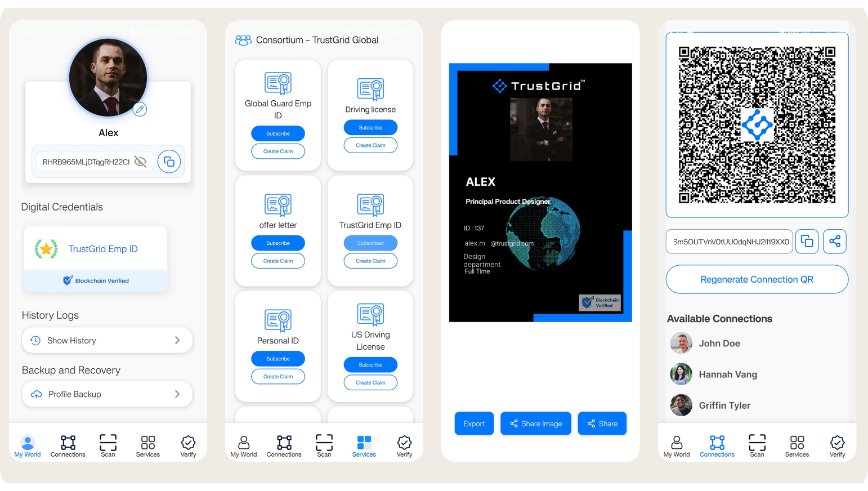Click the Profile Backup cloud icon

(x=37, y=394)
